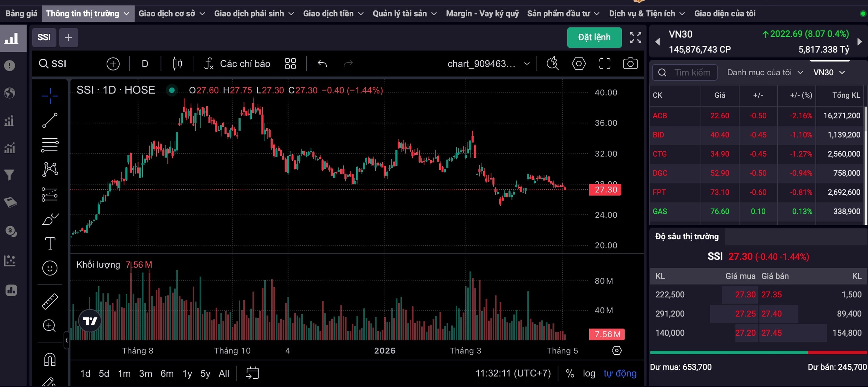The width and height of the screenshot is (868, 387).
Task: Select the ACB row in watchlist
Action: tap(757, 116)
